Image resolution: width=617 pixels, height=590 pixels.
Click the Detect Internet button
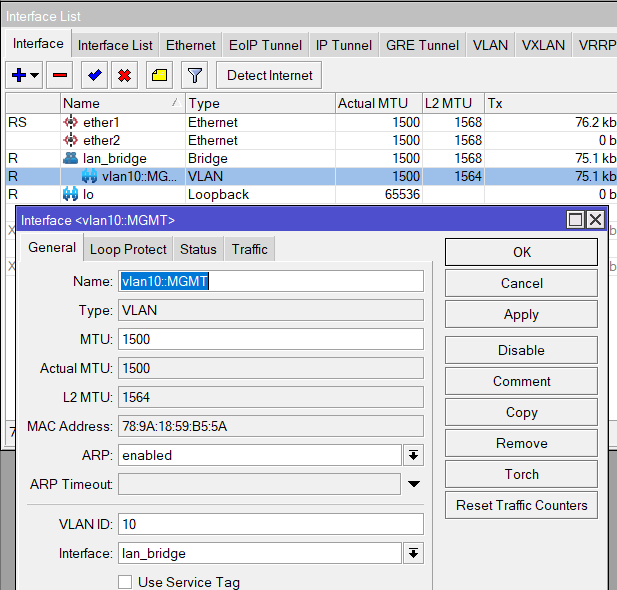point(269,75)
